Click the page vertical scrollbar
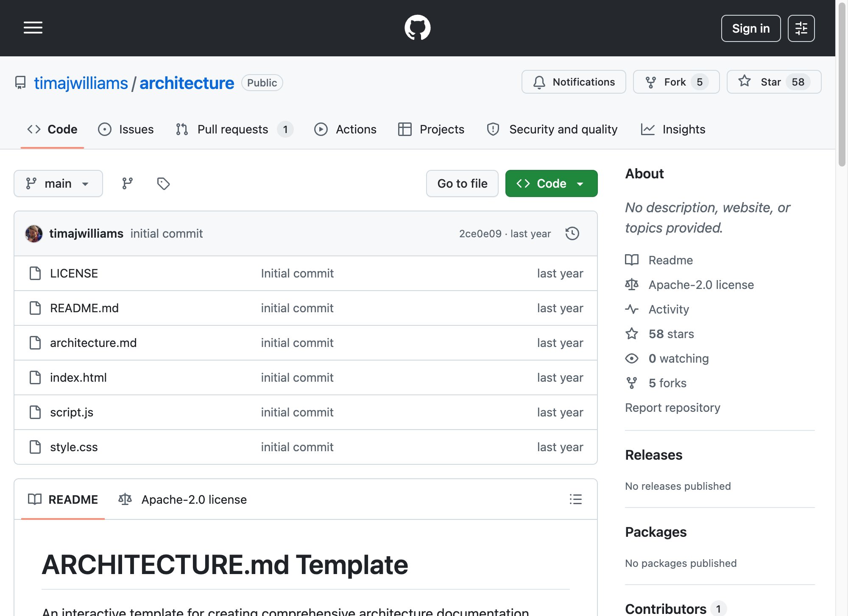The height and width of the screenshot is (616, 848). click(x=842, y=84)
